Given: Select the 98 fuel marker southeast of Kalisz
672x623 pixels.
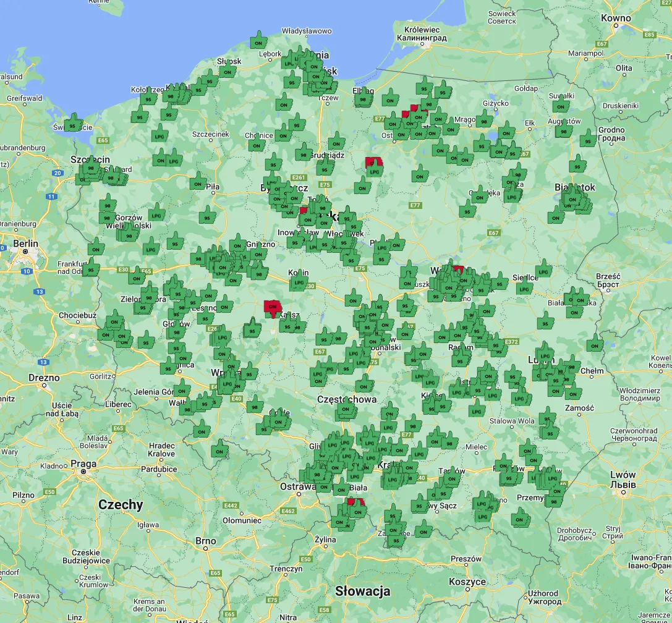Looking at the screenshot, I should coord(297,326).
